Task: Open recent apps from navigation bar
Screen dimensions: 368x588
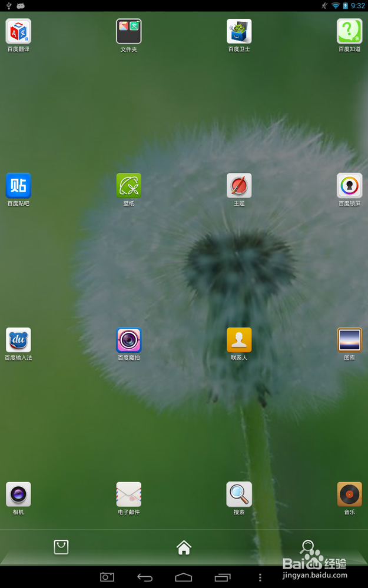Action: 223,577
